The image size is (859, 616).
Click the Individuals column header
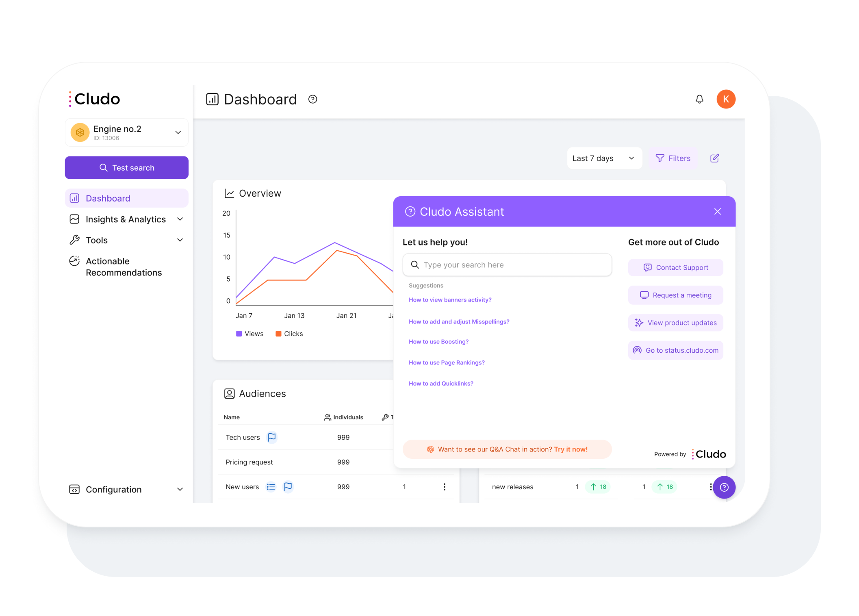click(x=343, y=417)
